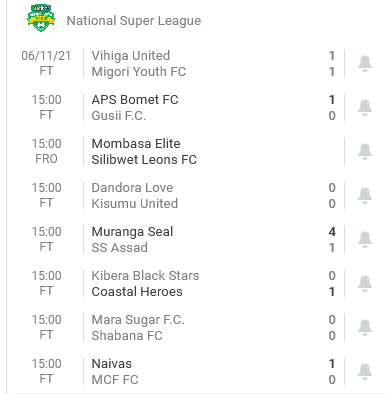388x394 pixels.
Task: Select Shabana FC team name
Action: pyautogui.click(x=127, y=336)
